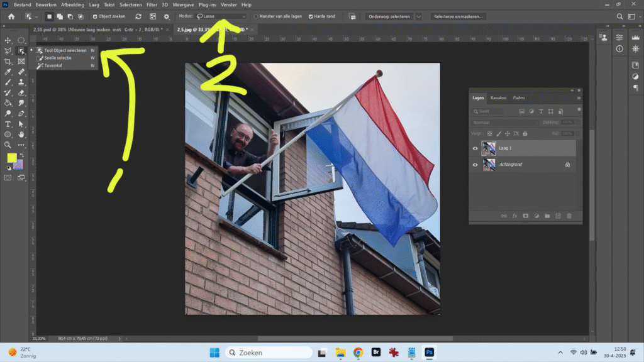The image size is (644, 362).
Task: Select the Move tool in the toolbar
Action: point(8,40)
